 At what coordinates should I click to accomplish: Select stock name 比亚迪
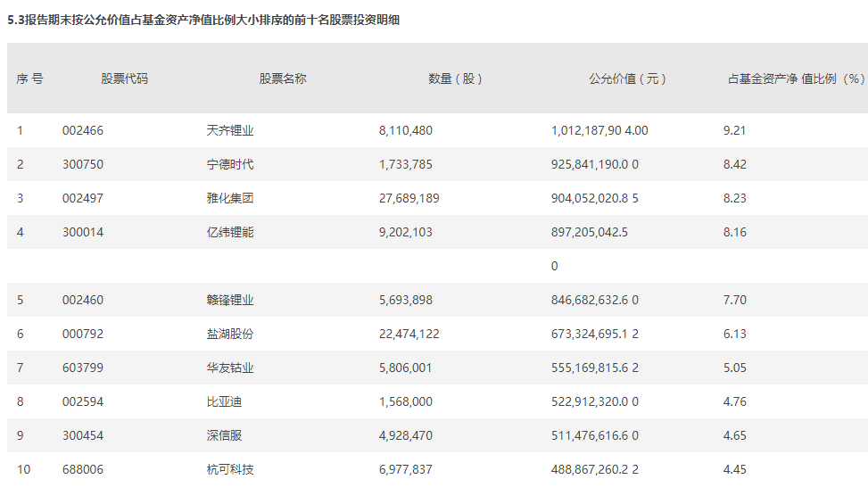pyautogui.click(x=224, y=402)
